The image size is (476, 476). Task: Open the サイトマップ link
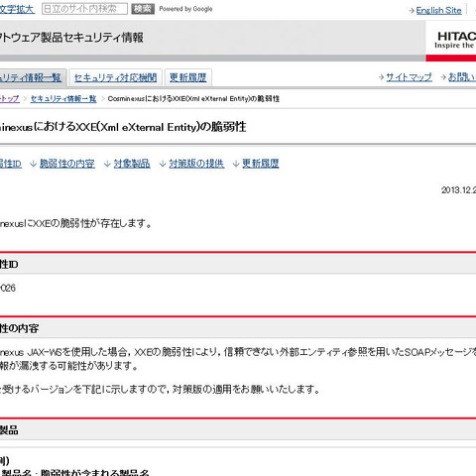(x=409, y=77)
